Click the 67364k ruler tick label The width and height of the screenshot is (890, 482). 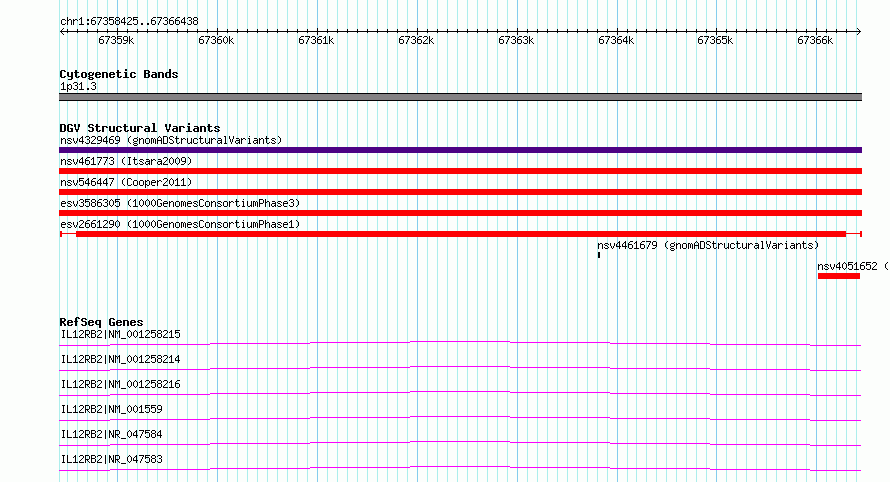click(616, 40)
